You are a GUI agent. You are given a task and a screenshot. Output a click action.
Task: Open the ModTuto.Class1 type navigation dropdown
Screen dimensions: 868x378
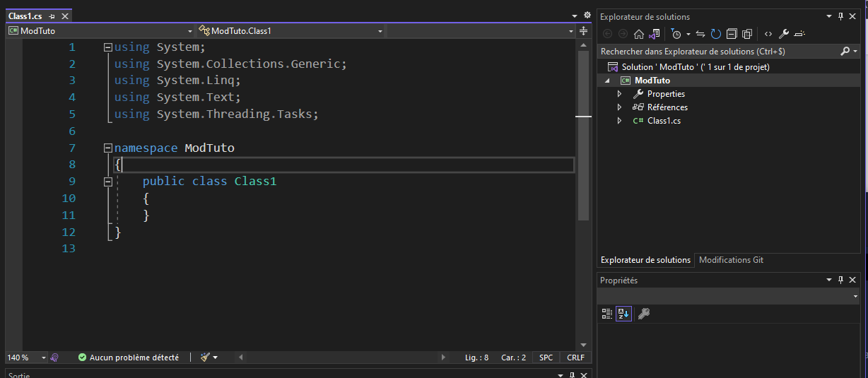(291, 31)
